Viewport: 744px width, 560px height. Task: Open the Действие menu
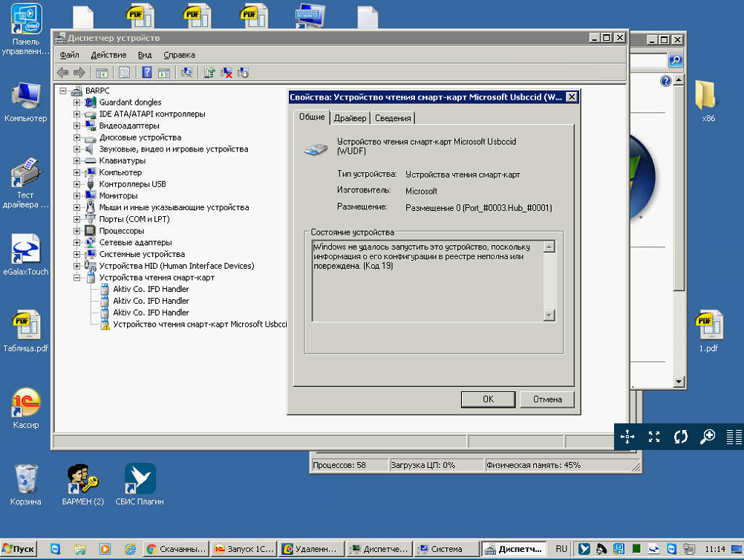[x=108, y=55]
